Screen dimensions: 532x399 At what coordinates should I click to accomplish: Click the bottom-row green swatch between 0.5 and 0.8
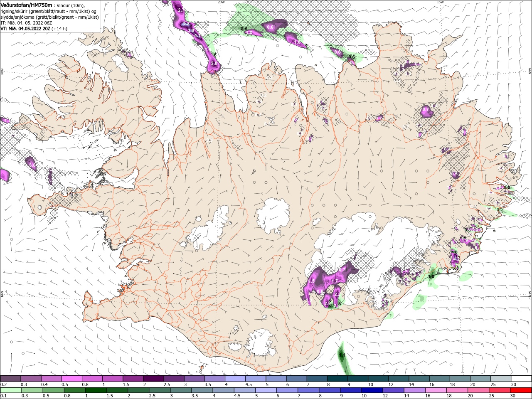(54, 390)
